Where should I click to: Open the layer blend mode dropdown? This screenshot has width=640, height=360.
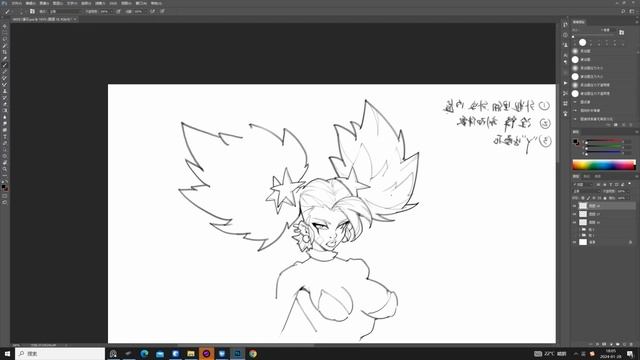pos(587,191)
